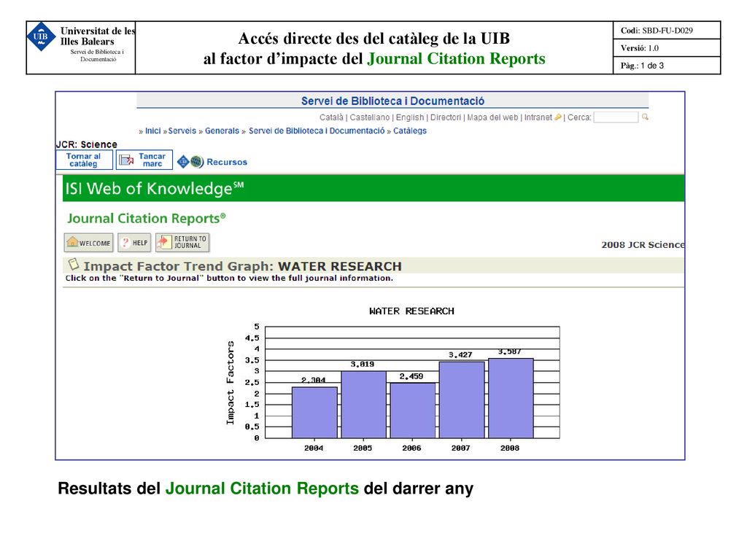747x560 pixels.
Task: Open the Mapa del web link
Action: (x=492, y=117)
